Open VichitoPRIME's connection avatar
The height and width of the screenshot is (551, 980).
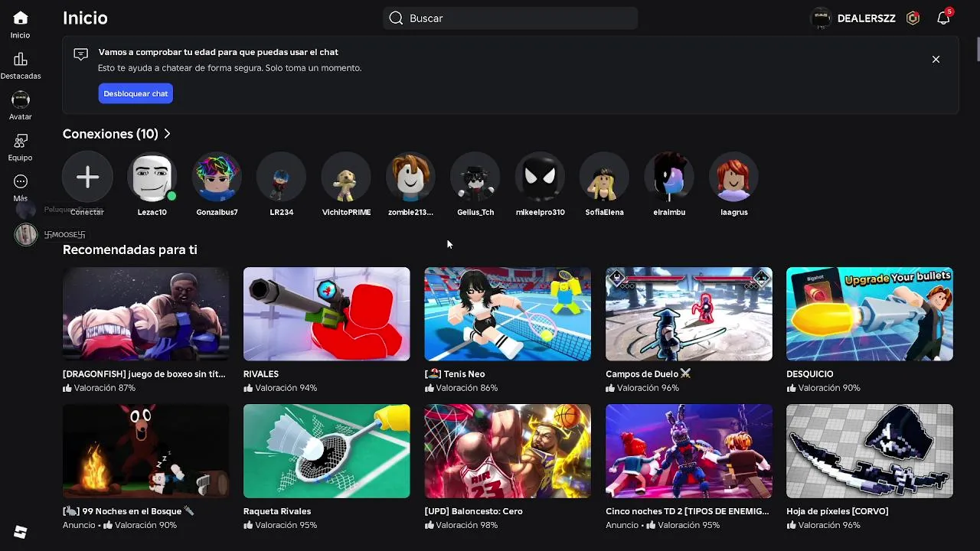coord(346,178)
